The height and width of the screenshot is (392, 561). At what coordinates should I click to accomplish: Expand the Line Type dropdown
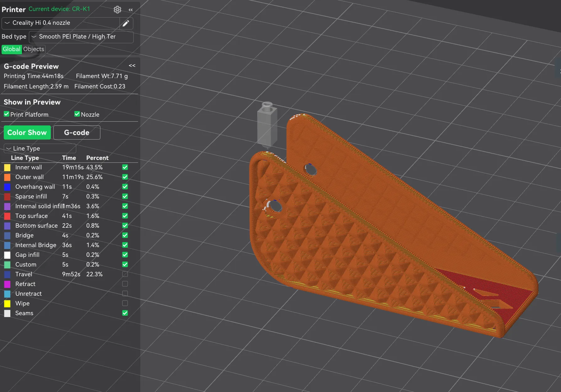coord(40,148)
